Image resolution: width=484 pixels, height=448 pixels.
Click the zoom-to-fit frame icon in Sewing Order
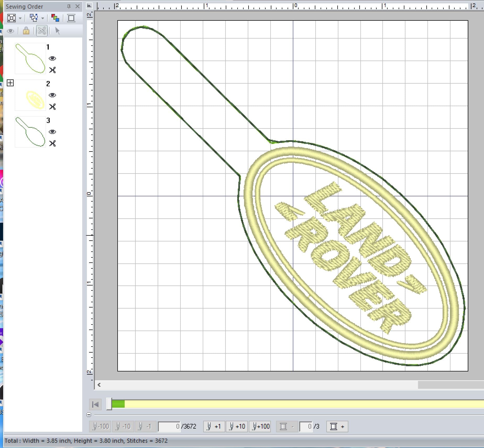[x=12, y=18]
